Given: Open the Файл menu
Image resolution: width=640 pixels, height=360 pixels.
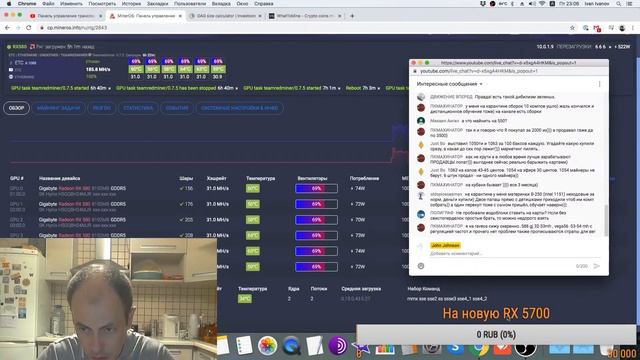Looking at the screenshot, I should [48, 4].
